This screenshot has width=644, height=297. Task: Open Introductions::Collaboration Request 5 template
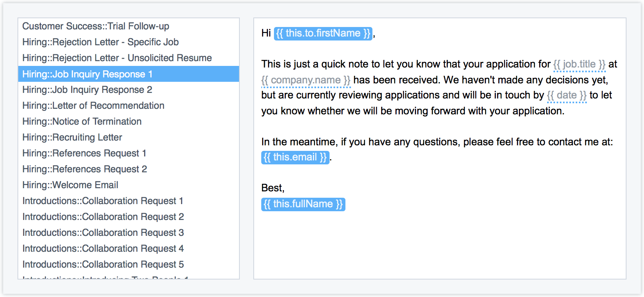[103, 264]
